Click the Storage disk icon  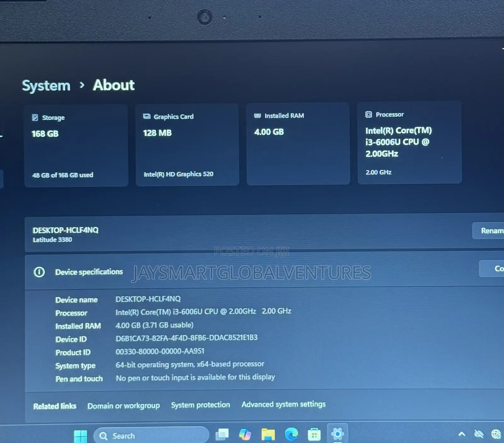(x=35, y=118)
